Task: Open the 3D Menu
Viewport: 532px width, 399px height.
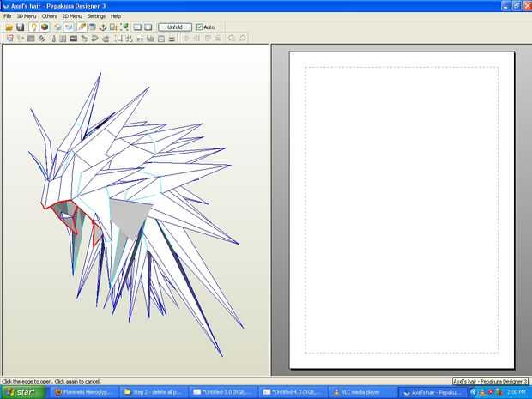Action: [27, 16]
